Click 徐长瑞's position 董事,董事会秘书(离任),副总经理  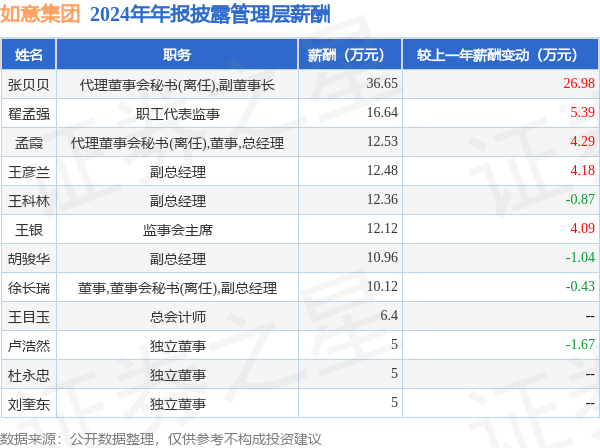177,288
